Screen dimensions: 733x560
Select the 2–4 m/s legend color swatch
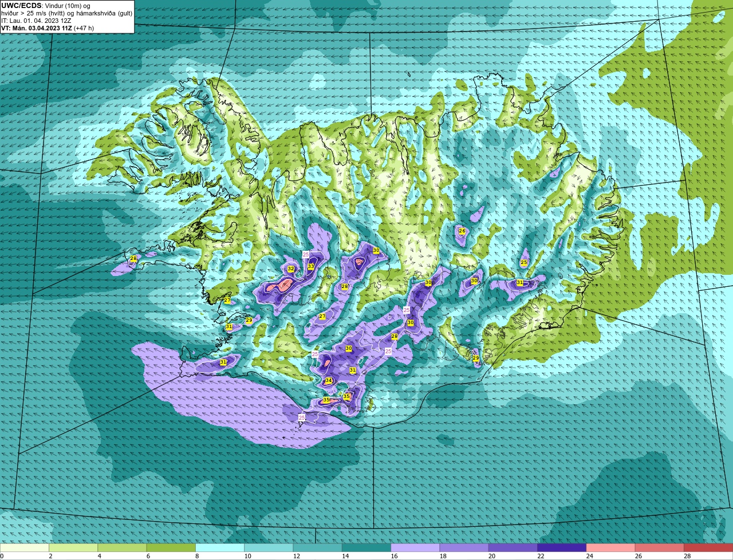click(73, 548)
